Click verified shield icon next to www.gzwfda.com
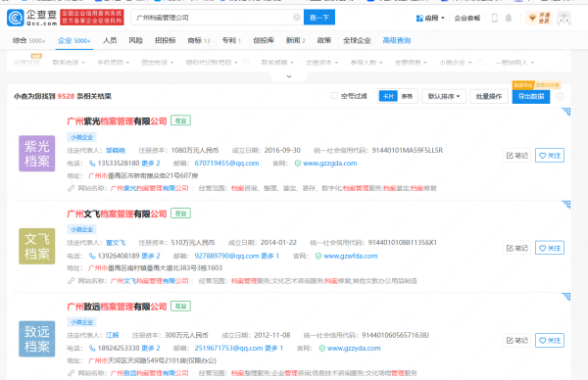 [x=318, y=256]
